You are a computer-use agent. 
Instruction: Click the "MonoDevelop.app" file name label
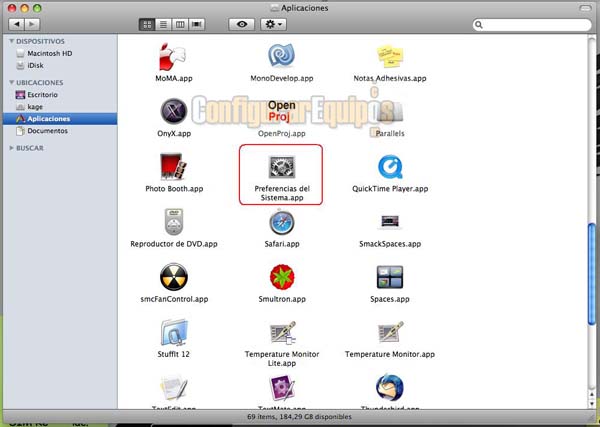282,78
